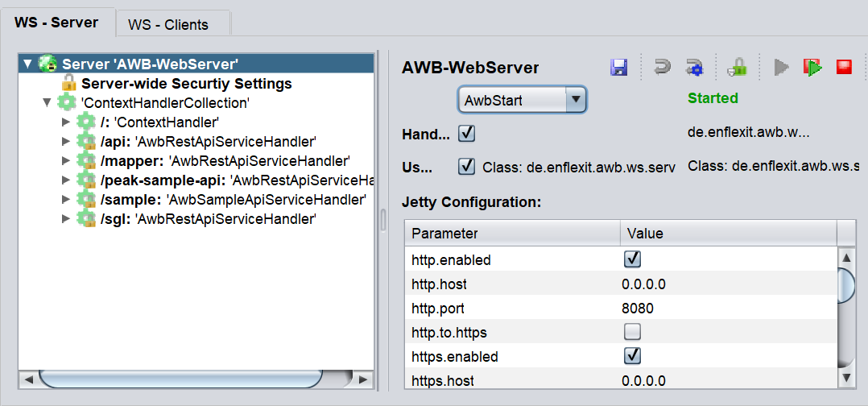Enable the http.to.https checkbox
Screen dimensions: 868x406
(633, 332)
